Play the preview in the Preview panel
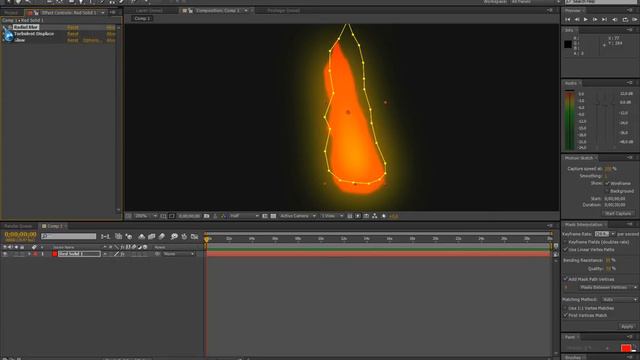This screenshot has height=360, width=640. click(586, 19)
